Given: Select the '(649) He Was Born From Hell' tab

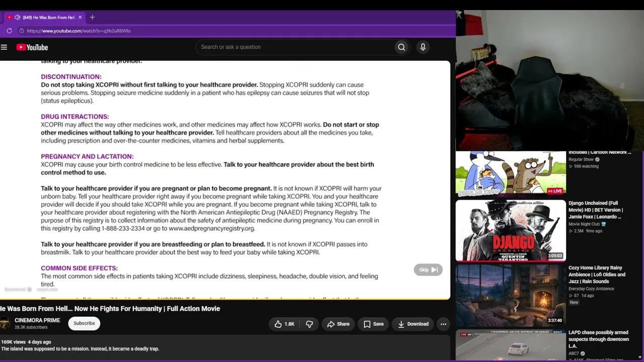Looking at the screenshot, I should [45, 17].
